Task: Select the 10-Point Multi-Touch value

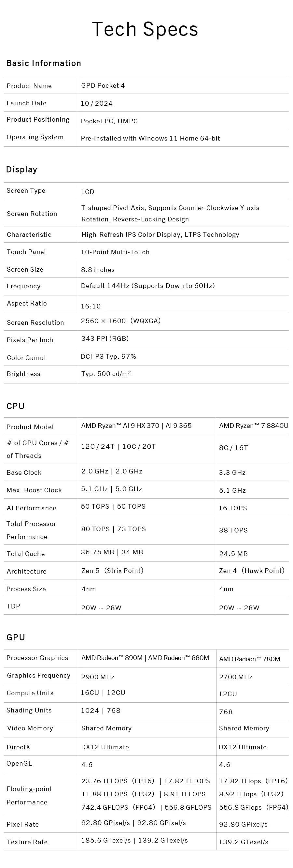Action: coord(115,252)
